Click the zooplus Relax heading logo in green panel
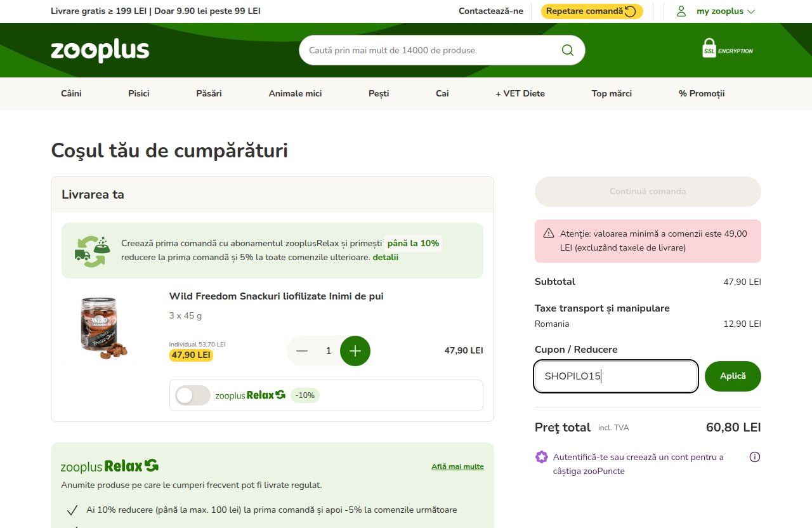This screenshot has height=528, width=812. (x=110, y=466)
